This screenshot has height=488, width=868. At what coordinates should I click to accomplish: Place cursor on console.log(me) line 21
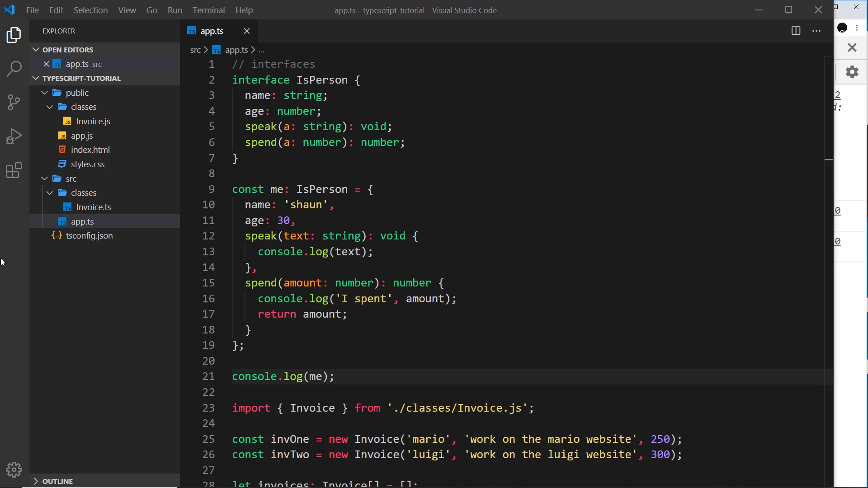point(283,376)
